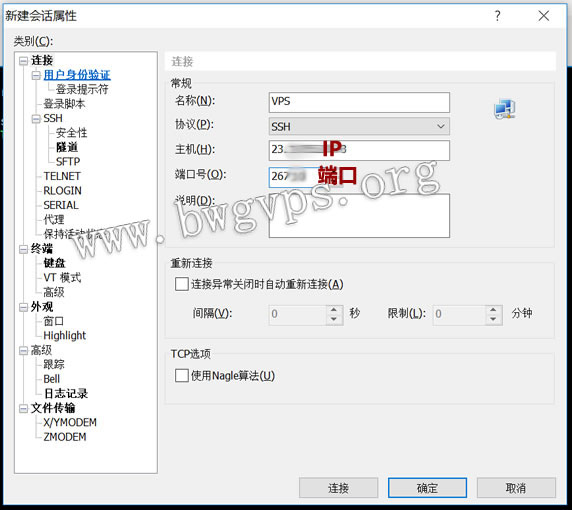Click the 确定 button
Viewport: 572px width, 510px height.
click(427, 488)
